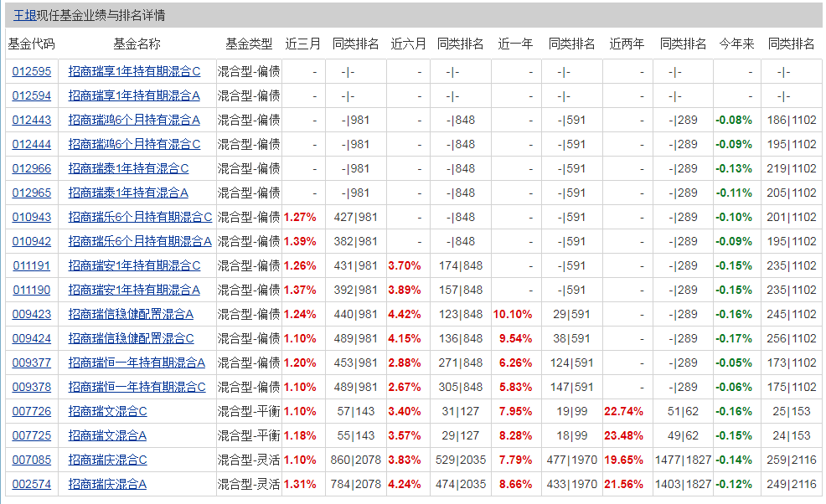The height and width of the screenshot is (504, 826).
Task: Open fund code 012595 link
Action: pyautogui.click(x=32, y=72)
